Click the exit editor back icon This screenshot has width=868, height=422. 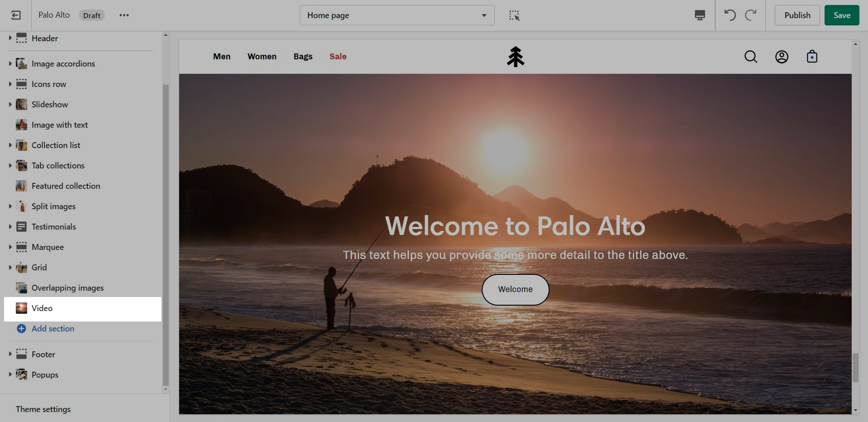click(x=16, y=15)
